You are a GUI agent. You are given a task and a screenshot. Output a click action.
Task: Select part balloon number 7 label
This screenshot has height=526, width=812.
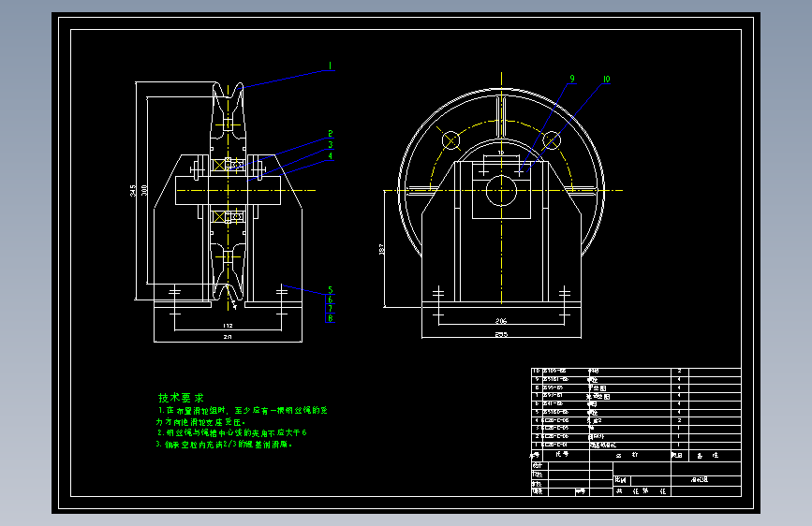click(x=331, y=309)
